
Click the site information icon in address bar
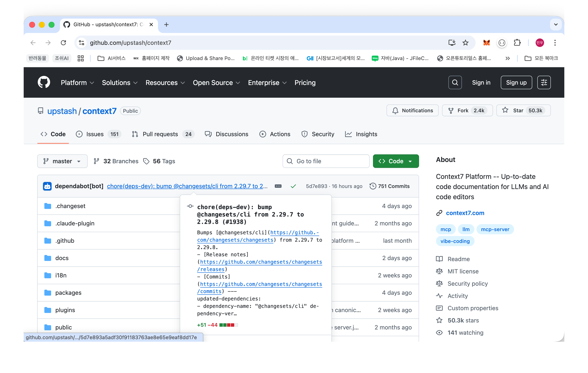point(81,43)
